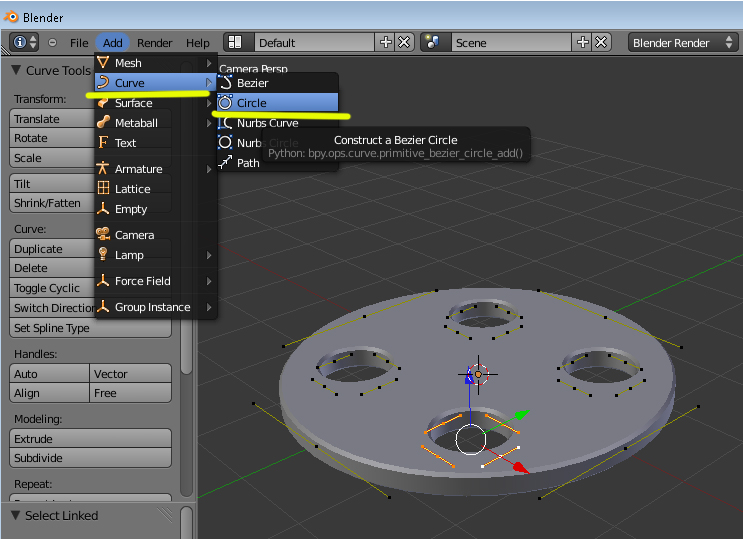Click the Lattice grid icon
The height and width of the screenshot is (539, 743).
[x=103, y=188]
